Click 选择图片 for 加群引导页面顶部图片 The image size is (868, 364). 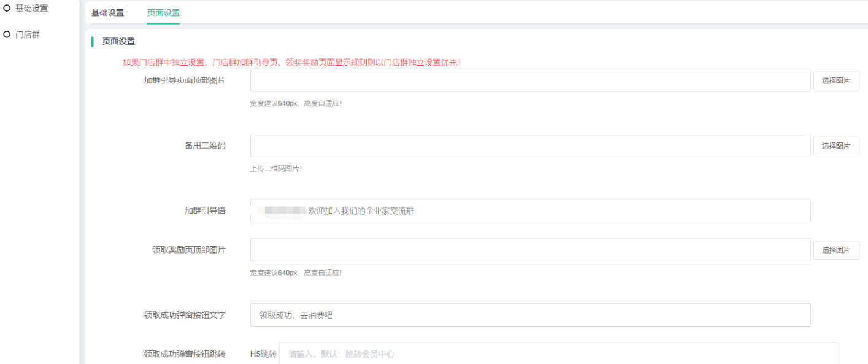click(835, 80)
